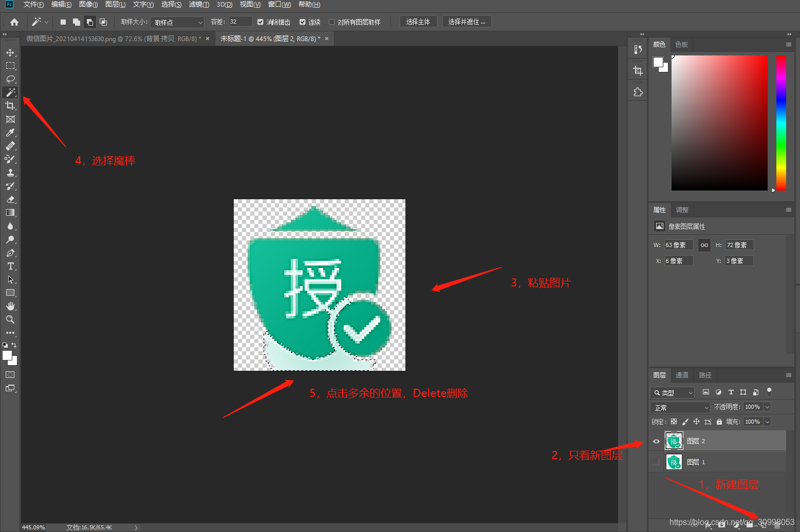Select the Zoom tool
Viewport: 800px width, 532px height.
(x=10, y=319)
